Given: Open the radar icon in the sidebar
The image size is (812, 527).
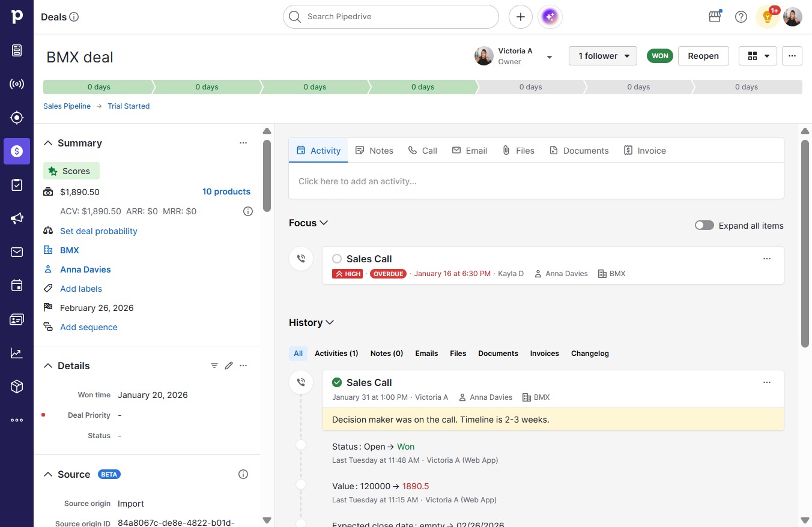Looking at the screenshot, I should 17,84.
